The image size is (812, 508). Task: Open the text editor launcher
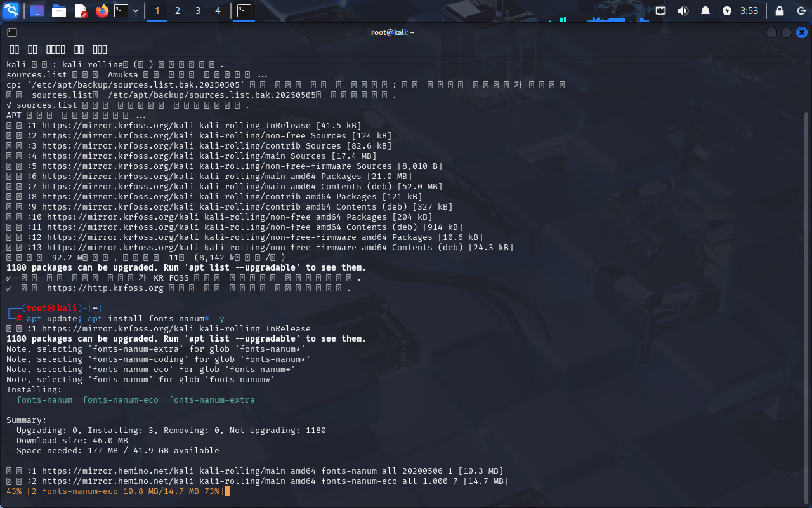[81, 11]
